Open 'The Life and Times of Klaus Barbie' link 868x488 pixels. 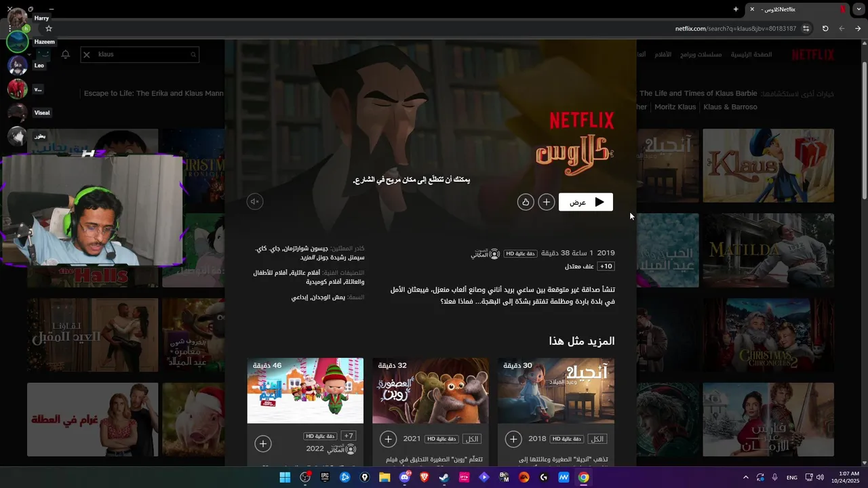coord(698,94)
